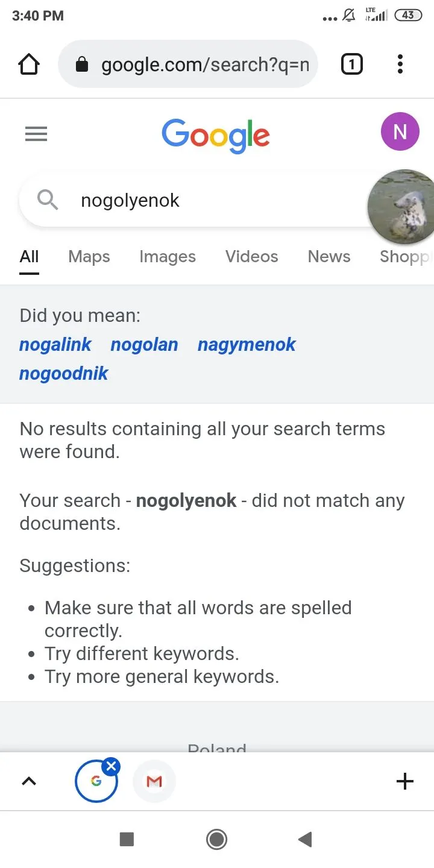Open the Google hamburger menu

36,134
